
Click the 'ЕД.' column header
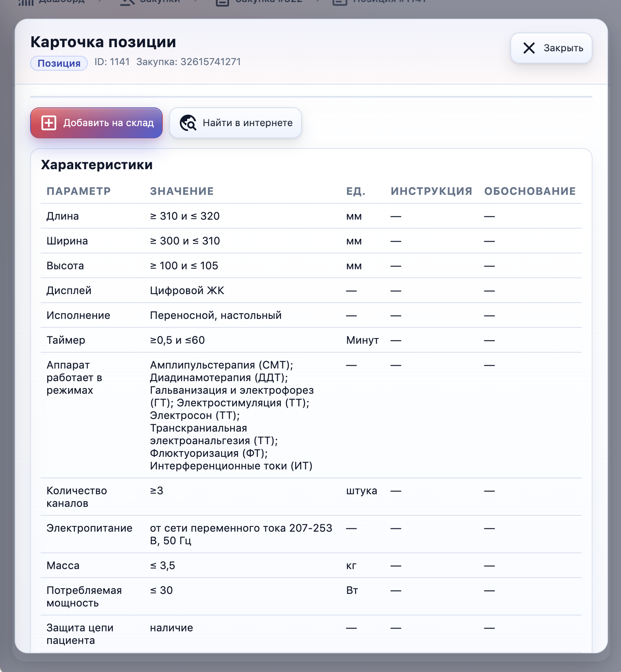(356, 191)
